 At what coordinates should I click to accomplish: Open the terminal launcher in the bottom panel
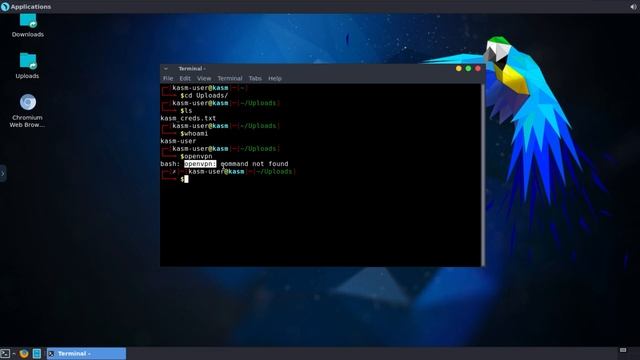coord(5,353)
